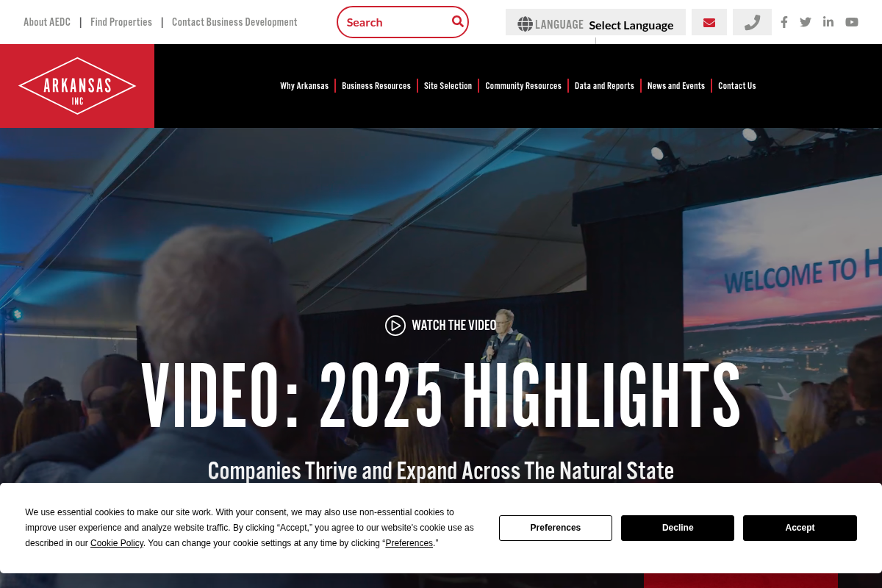882x588 pixels.
Task: Open the Facebook social icon
Action: (784, 22)
